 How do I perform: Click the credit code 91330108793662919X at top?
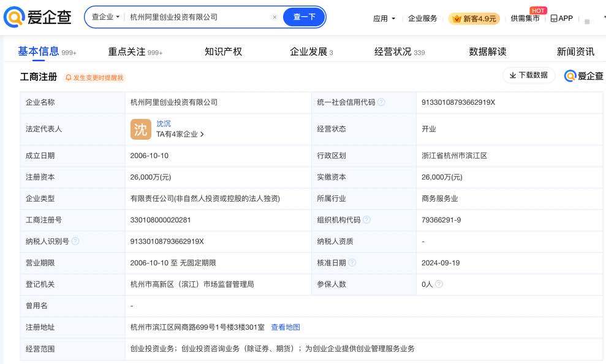(x=458, y=102)
